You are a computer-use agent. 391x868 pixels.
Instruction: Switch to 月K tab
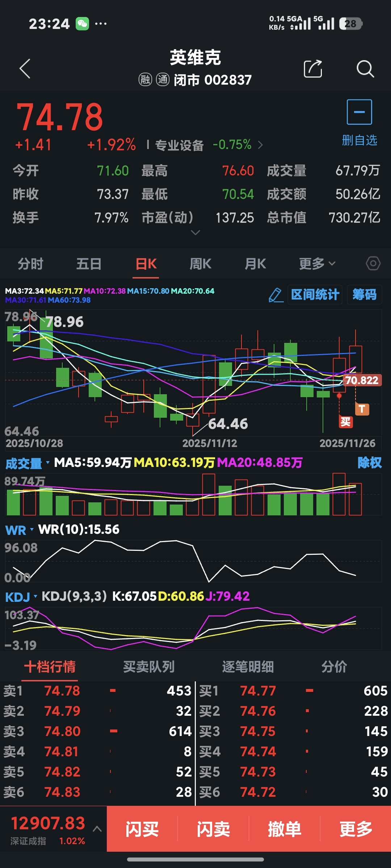coord(255,264)
